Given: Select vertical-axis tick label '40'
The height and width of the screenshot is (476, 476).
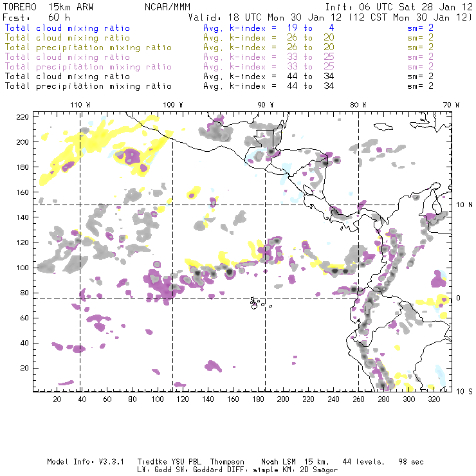Looking at the screenshot, I should tap(24, 343).
